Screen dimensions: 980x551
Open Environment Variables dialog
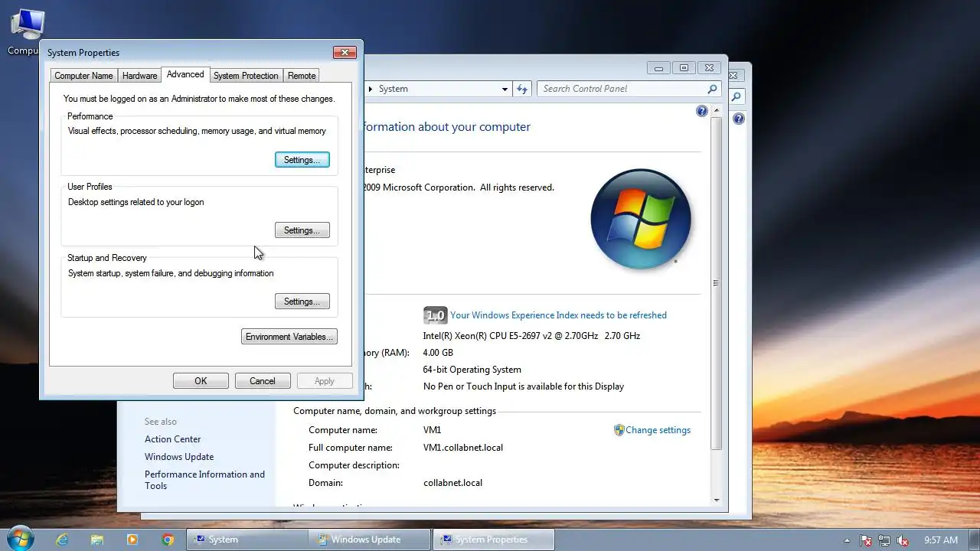(289, 337)
